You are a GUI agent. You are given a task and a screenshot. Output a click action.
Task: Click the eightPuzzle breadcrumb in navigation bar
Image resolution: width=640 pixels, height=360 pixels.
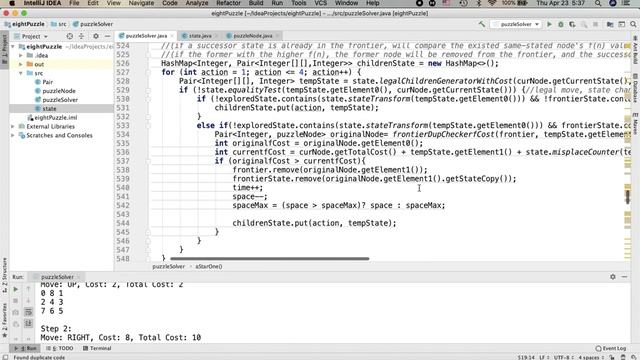click(x=24, y=24)
